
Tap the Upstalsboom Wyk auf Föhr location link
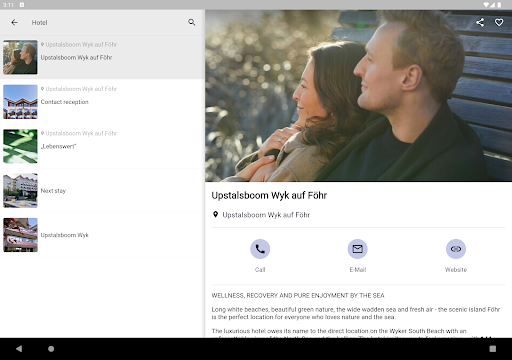266,215
